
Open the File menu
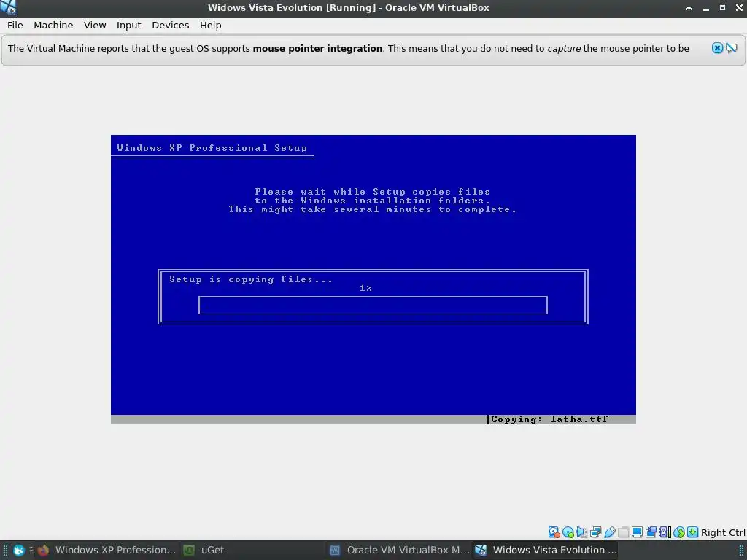pos(15,26)
